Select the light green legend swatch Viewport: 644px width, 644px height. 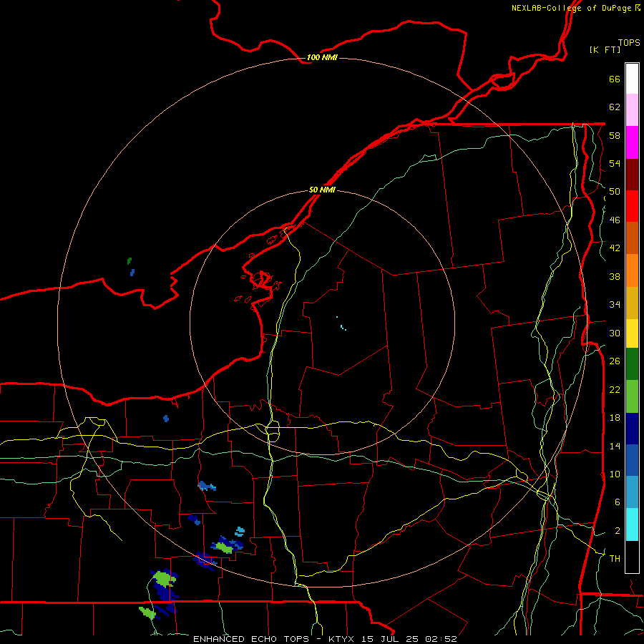pyautogui.click(x=632, y=396)
